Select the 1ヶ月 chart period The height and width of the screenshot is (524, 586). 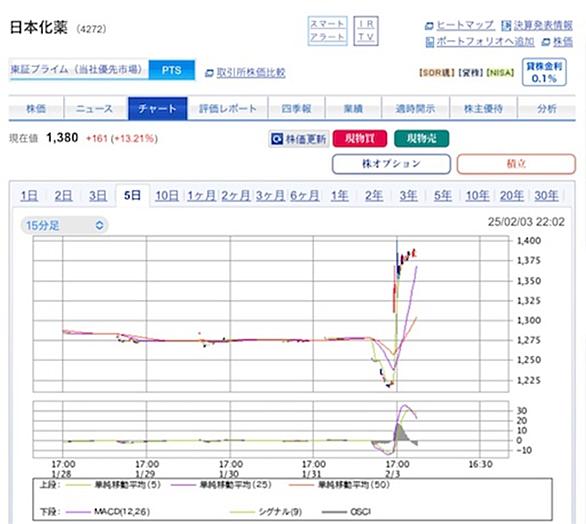tap(201, 195)
